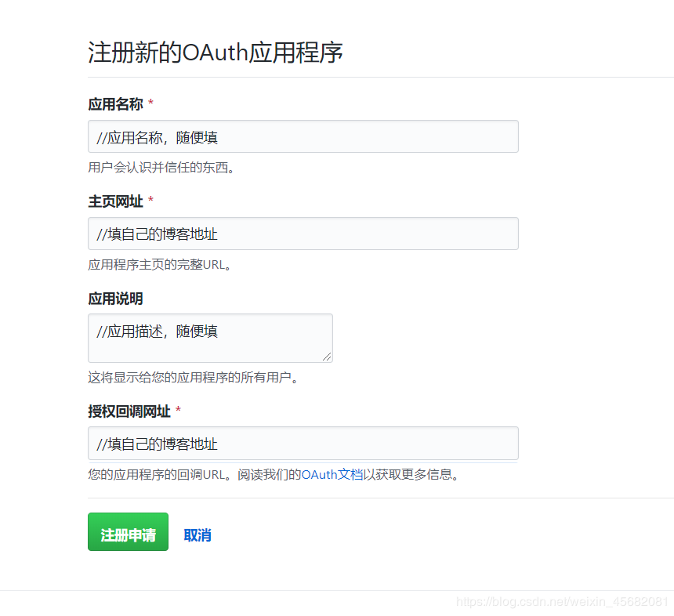This screenshot has height=616, width=674.
Task: Click the 主页网址 field label
Action: (114, 201)
